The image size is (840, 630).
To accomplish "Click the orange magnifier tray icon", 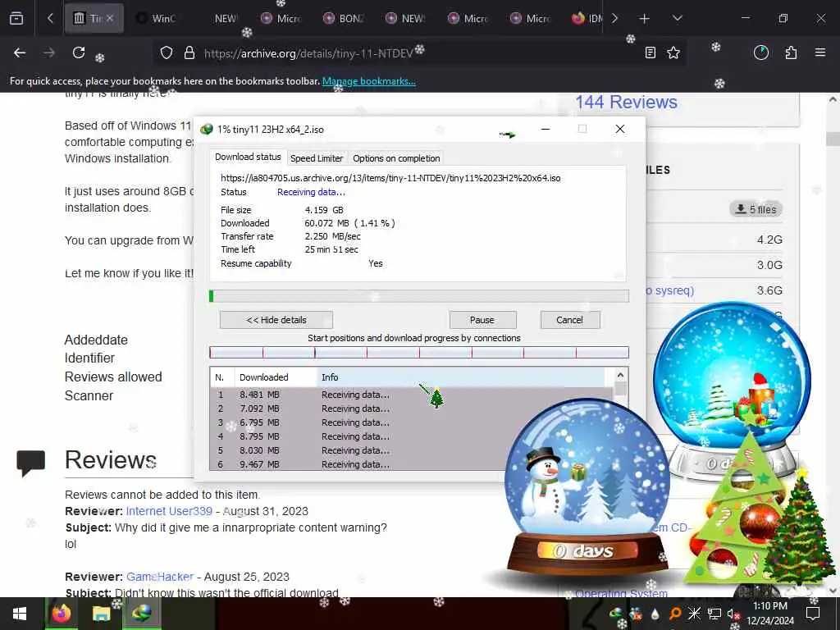I will 674,614.
